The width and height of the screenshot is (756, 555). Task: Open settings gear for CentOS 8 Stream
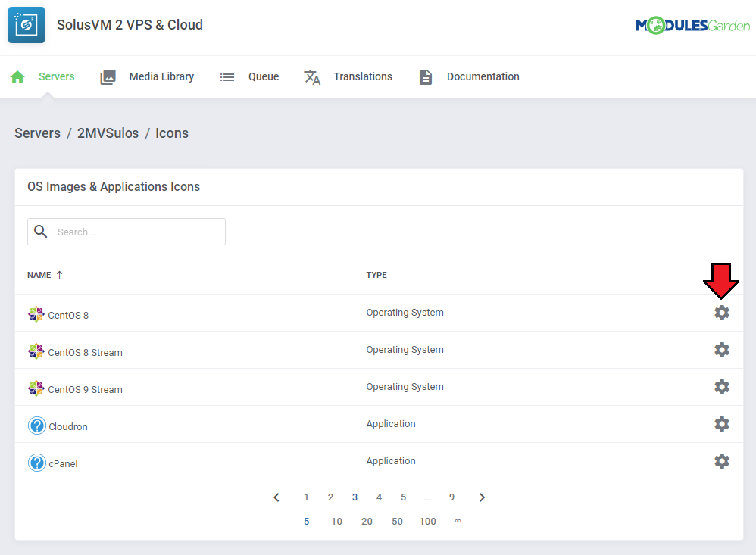click(722, 350)
